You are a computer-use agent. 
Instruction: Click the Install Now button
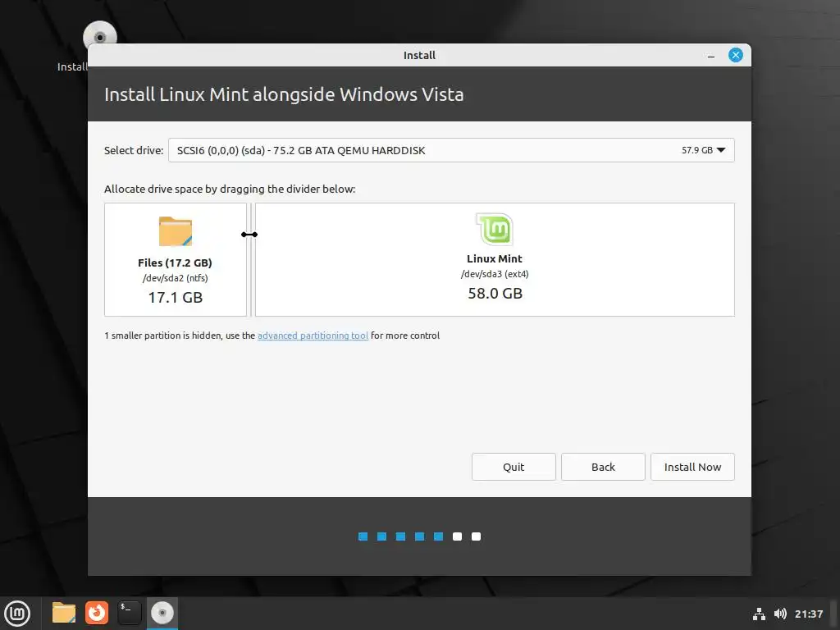point(692,467)
